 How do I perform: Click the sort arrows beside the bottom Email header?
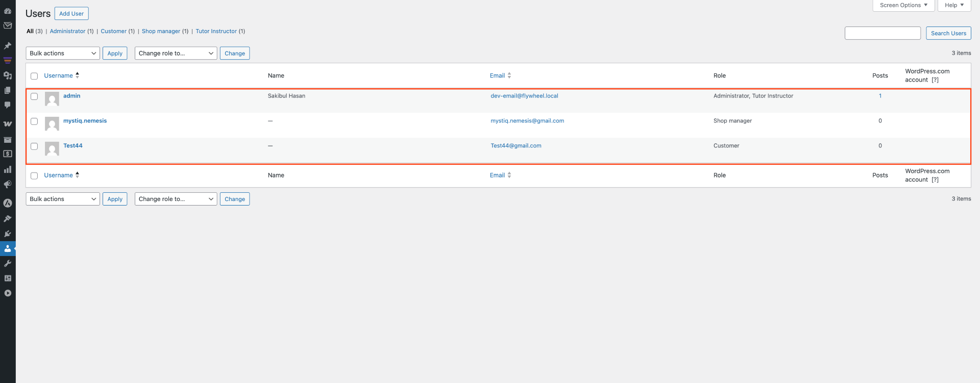(x=509, y=175)
